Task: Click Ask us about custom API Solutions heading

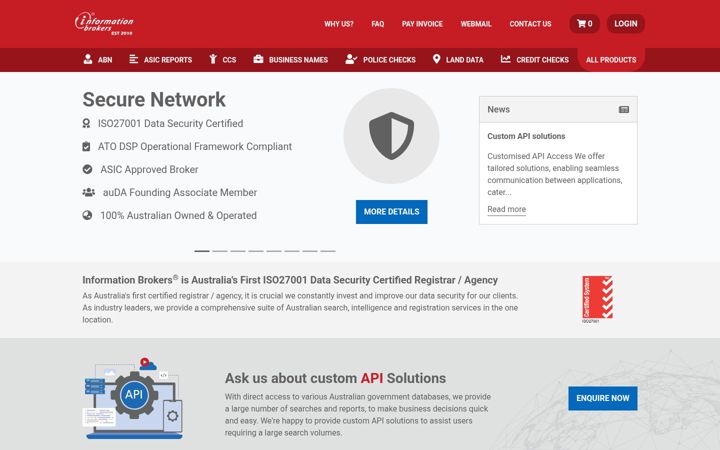Action: pyautogui.click(x=335, y=378)
